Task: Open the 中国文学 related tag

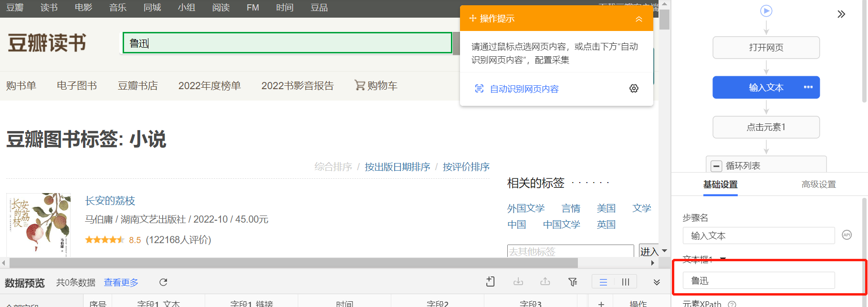Action: [562, 225]
